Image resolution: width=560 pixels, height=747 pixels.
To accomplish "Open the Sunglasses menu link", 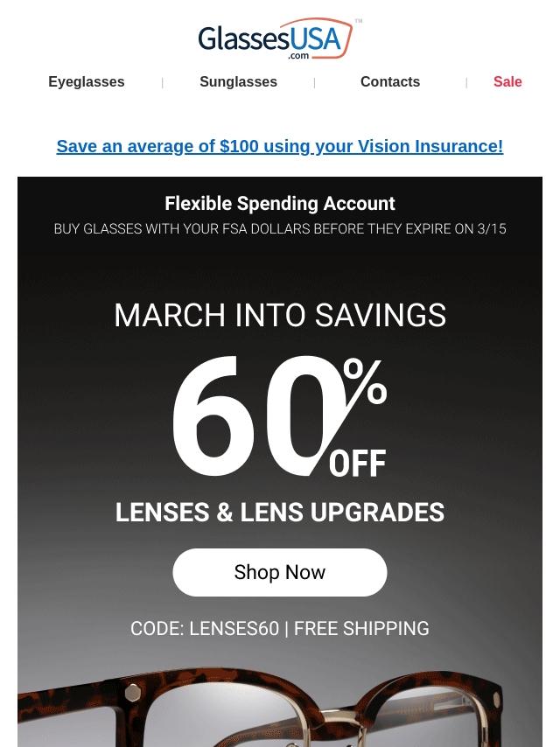I will [238, 81].
